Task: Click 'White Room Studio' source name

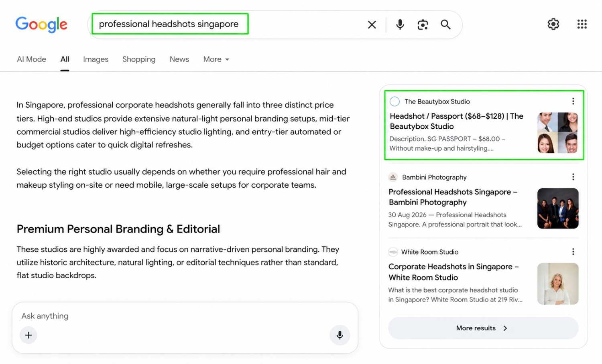Action: (x=430, y=252)
